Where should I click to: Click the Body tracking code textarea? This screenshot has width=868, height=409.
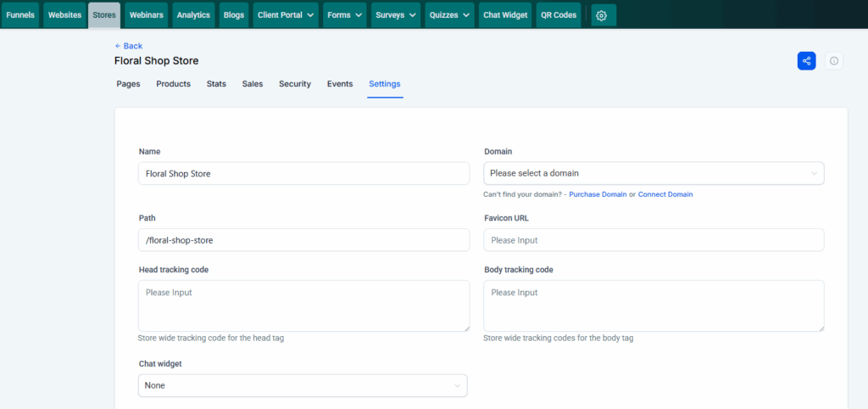[654, 306]
